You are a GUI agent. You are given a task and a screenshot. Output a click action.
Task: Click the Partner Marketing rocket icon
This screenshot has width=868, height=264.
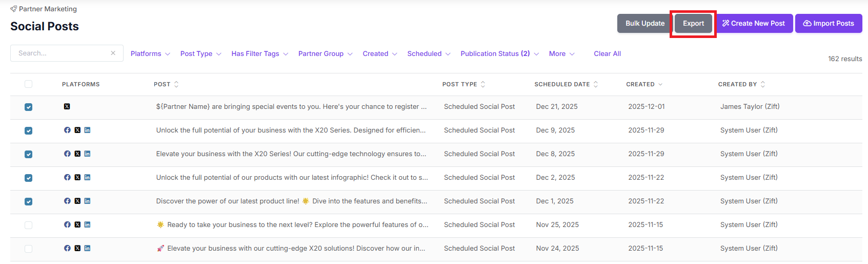click(14, 9)
